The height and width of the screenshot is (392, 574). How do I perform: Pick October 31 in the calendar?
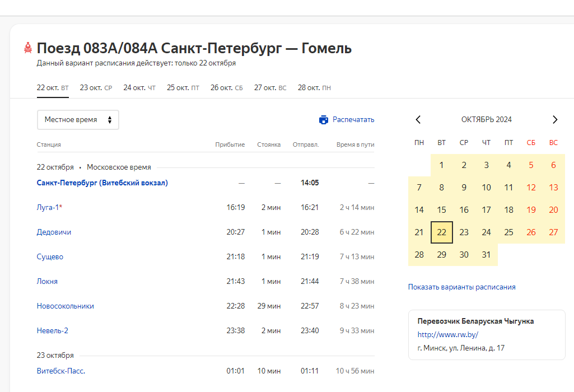[486, 255]
